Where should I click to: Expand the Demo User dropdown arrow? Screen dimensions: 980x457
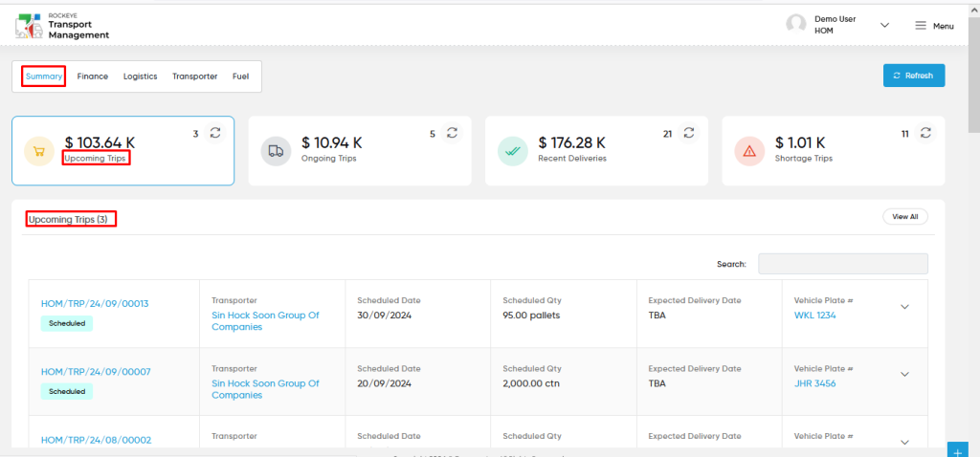884,25
